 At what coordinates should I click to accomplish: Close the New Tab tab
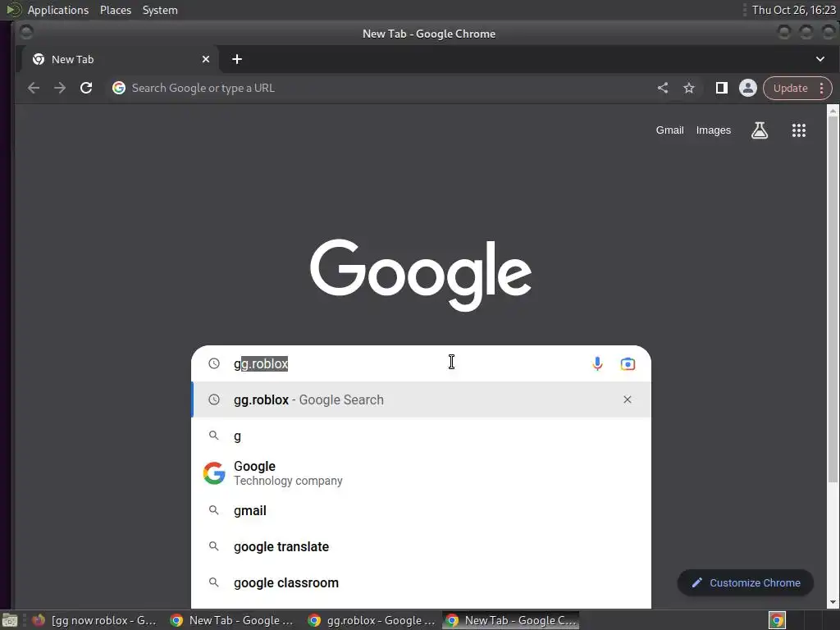pos(206,59)
